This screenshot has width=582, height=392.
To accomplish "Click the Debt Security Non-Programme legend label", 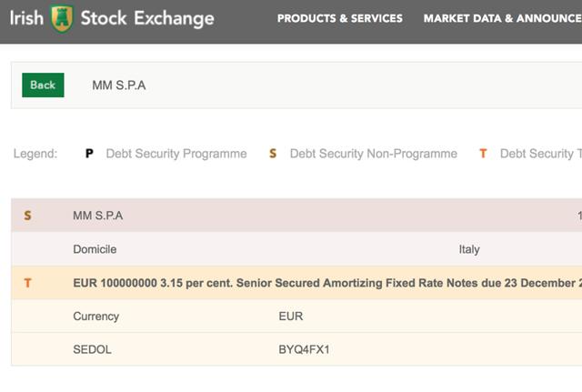I will click(x=373, y=154).
